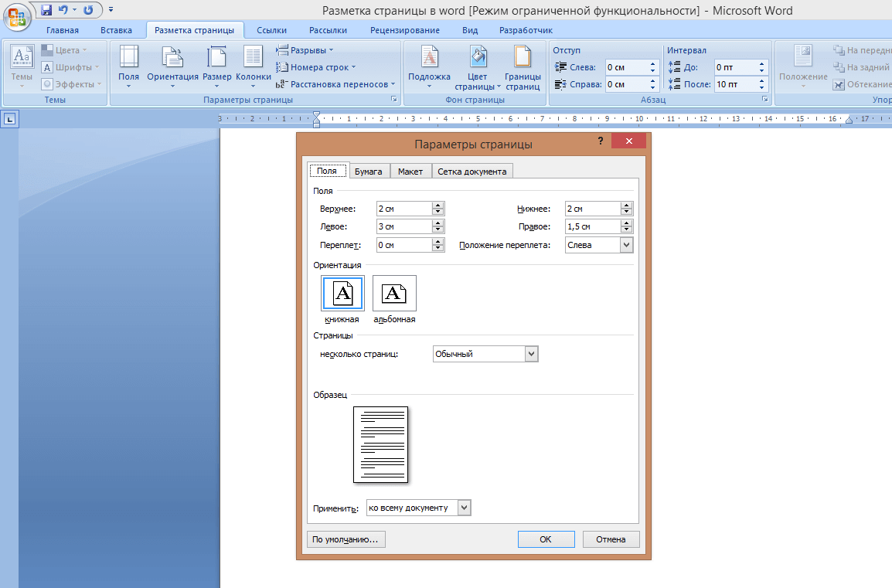Click На задний план icon
The height and width of the screenshot is (588, 892).
(839, 67)
